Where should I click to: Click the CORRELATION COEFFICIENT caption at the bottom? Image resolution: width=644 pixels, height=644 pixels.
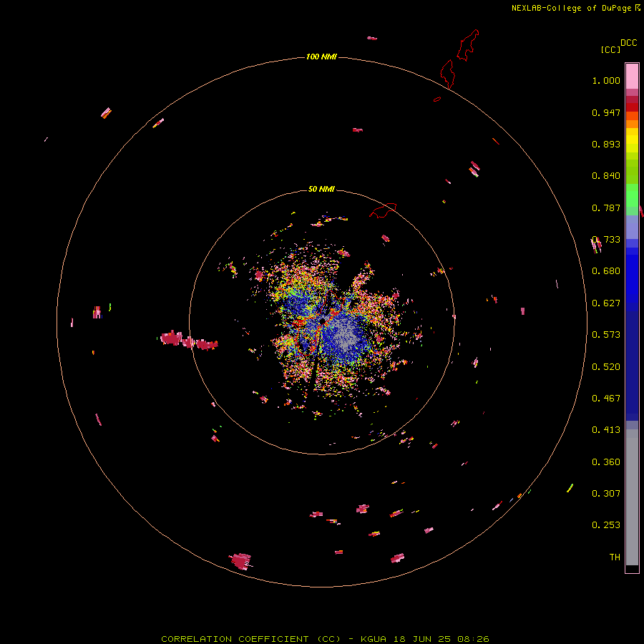coord(325,639)
